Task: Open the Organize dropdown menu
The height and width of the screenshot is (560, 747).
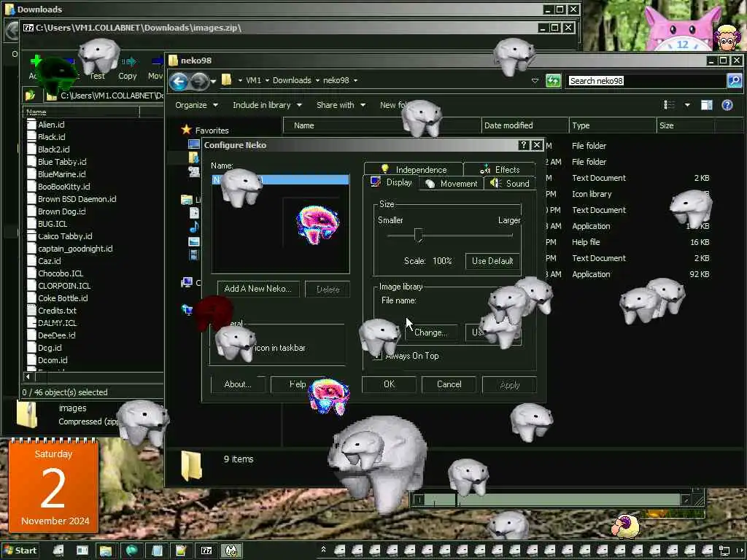Action: point(196,105)
